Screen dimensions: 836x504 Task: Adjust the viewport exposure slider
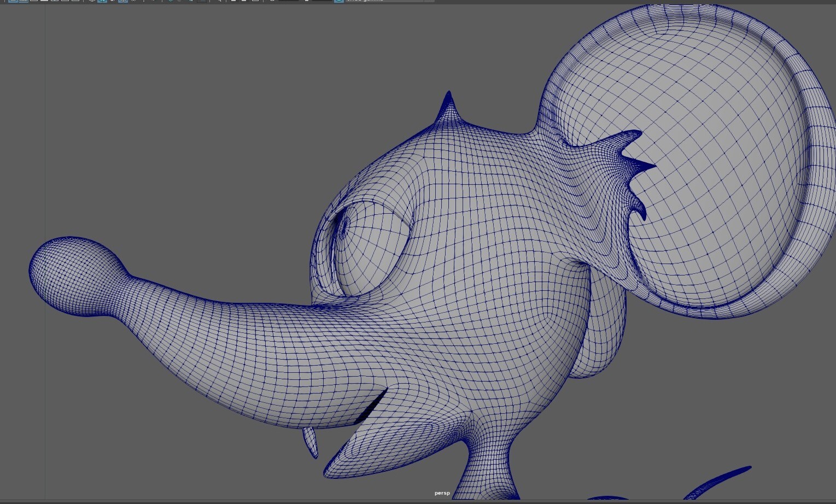[x=290, y=2]
